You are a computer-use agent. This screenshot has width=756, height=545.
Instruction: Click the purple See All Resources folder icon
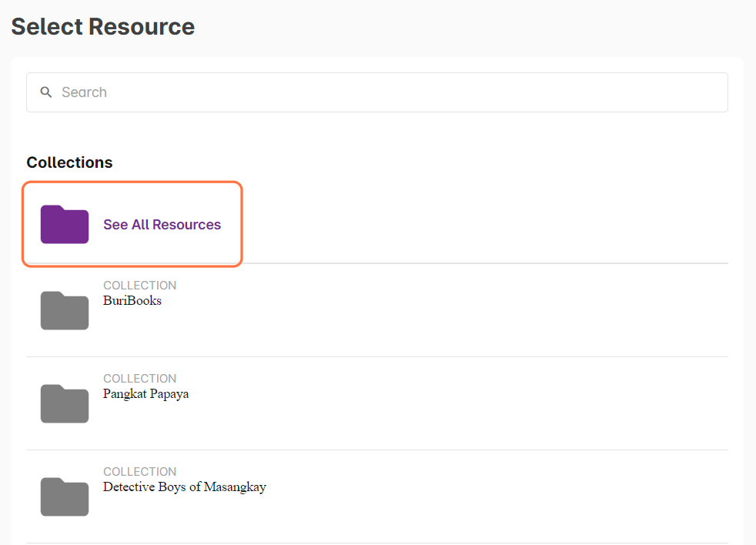point(65,224)
